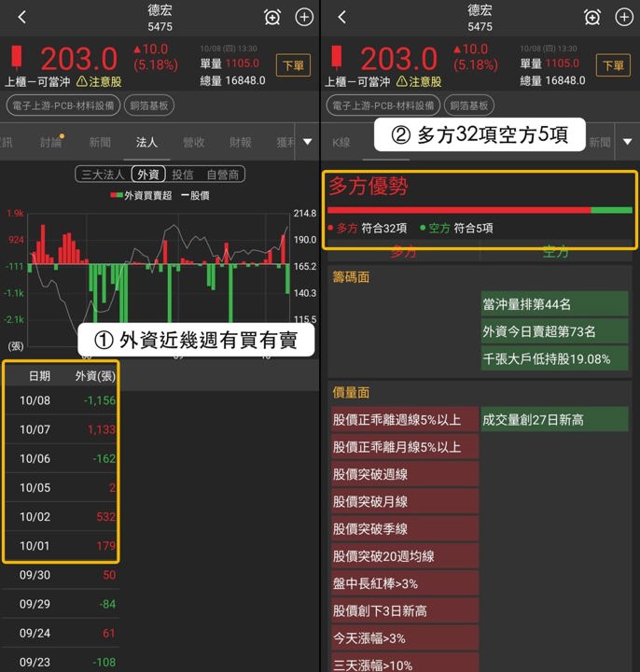Screen dimensions: 640x672
Task: Select 10/08 row with -1,156
Action: pyautogui.click(x=62, y=400)
